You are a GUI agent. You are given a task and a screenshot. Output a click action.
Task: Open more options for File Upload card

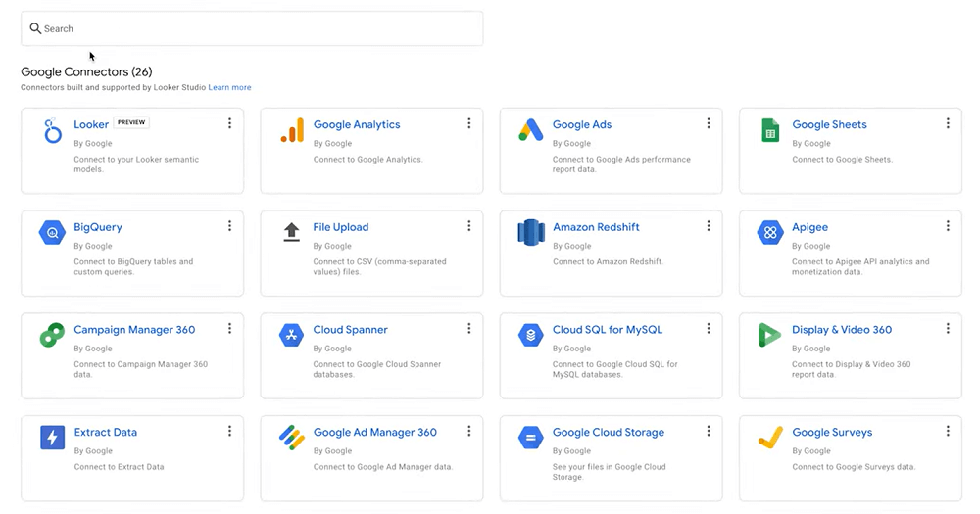click(x=468, y=226)
